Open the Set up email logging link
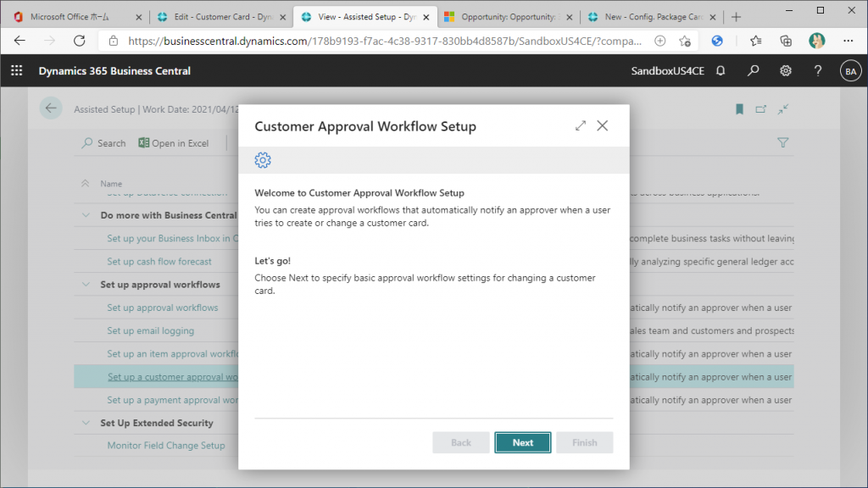Image resolution: width=868 pixels, height=488 pixels. pos(151,331)
